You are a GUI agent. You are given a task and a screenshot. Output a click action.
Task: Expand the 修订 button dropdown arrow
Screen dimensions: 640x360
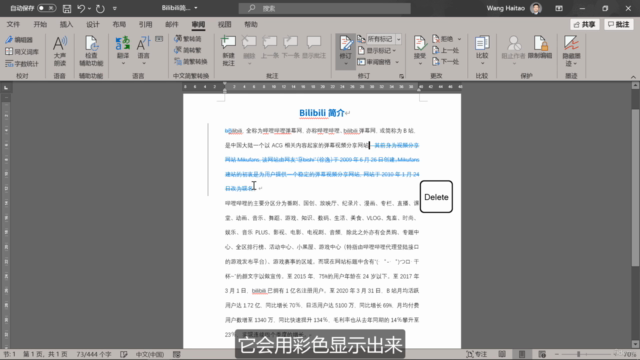coord(346,64)
